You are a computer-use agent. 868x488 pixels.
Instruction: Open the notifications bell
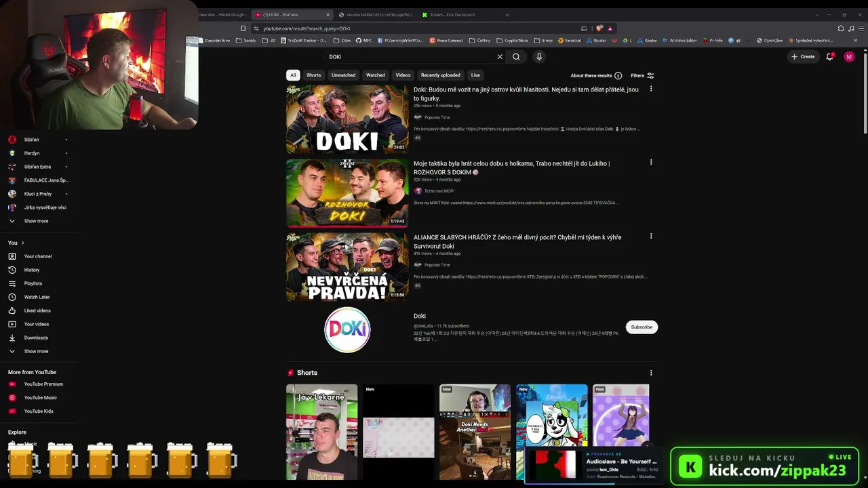pyautogui.click(x=829, y=57)
